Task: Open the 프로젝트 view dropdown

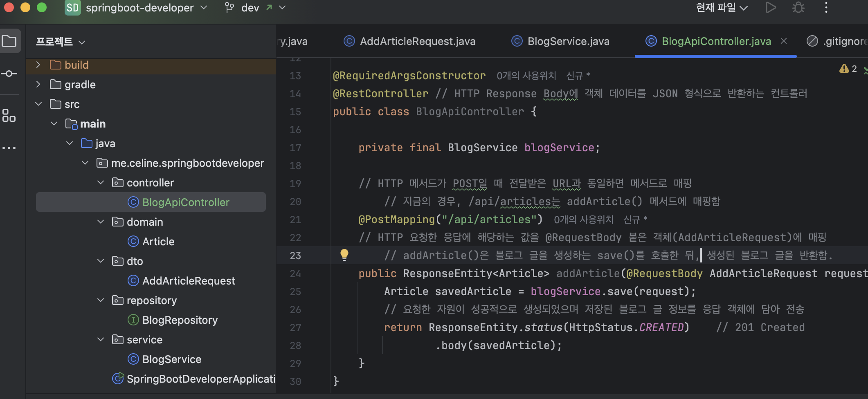Action: click(x=61, y=42)
